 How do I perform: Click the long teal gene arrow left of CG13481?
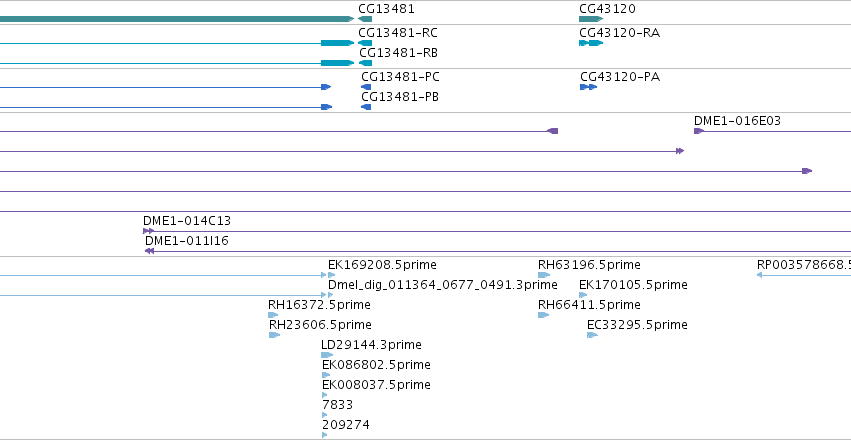point(177,19)
